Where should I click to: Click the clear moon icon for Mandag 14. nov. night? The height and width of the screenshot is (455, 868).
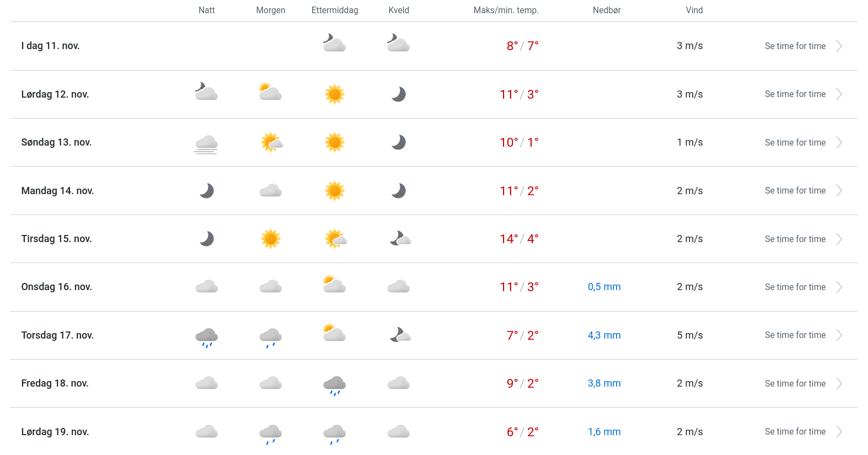point(207,191)
